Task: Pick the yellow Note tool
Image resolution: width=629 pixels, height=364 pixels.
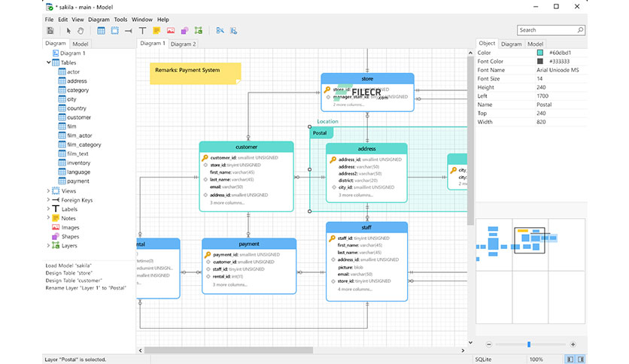Action: tap(156, 31)
